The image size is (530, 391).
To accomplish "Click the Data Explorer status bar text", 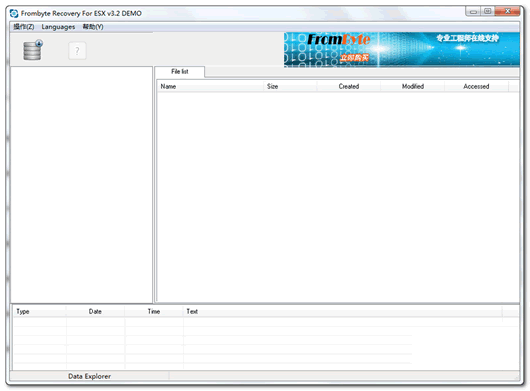I will pos(90,376).
